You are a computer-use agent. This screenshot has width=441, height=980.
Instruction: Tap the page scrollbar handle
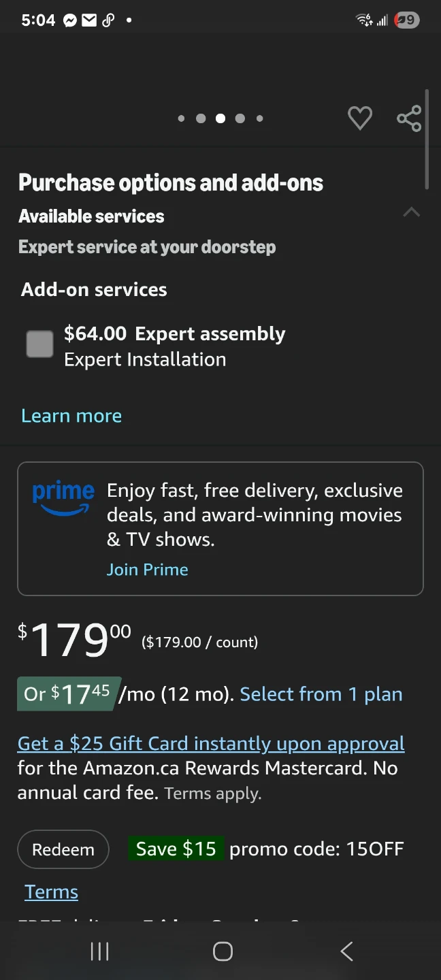coord(427,139)
